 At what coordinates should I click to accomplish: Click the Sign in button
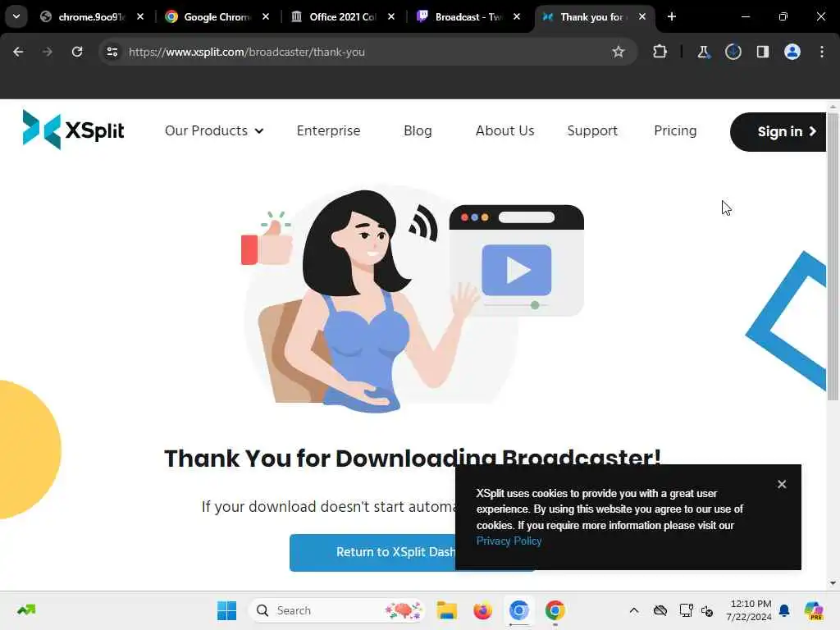(779, 132)
